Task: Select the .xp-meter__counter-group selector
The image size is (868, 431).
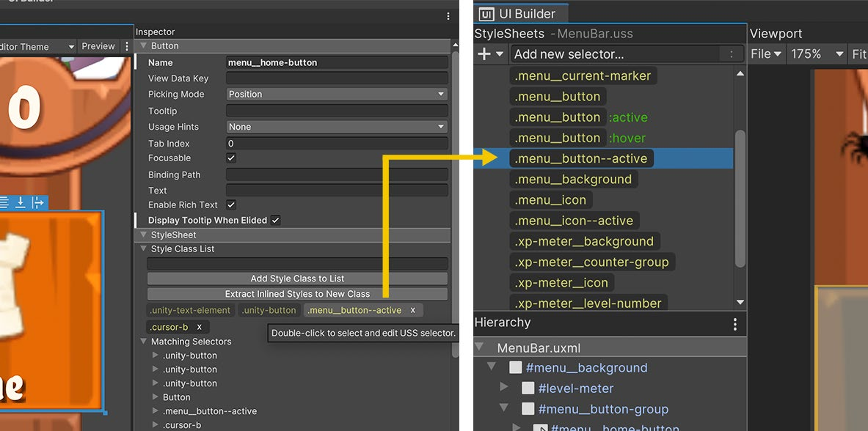Action: click(x=592, y=262)
